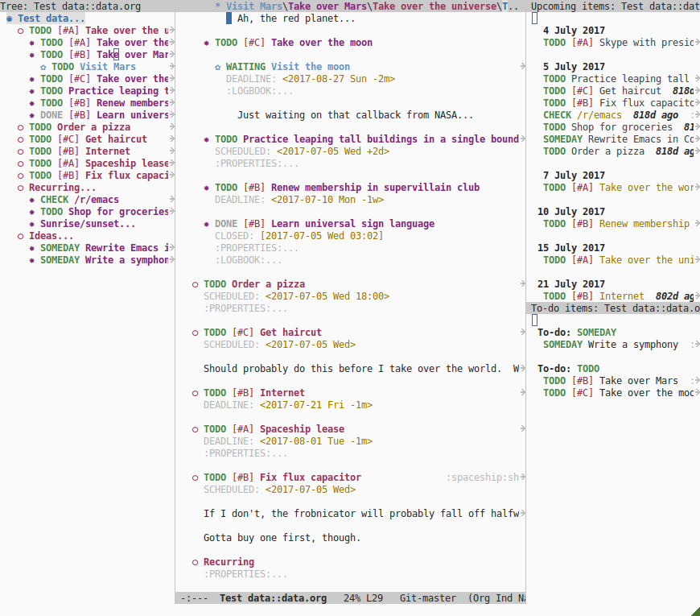
Task: Click header line breadcrumb Visit Mars
Action: [x=254, y=6]
